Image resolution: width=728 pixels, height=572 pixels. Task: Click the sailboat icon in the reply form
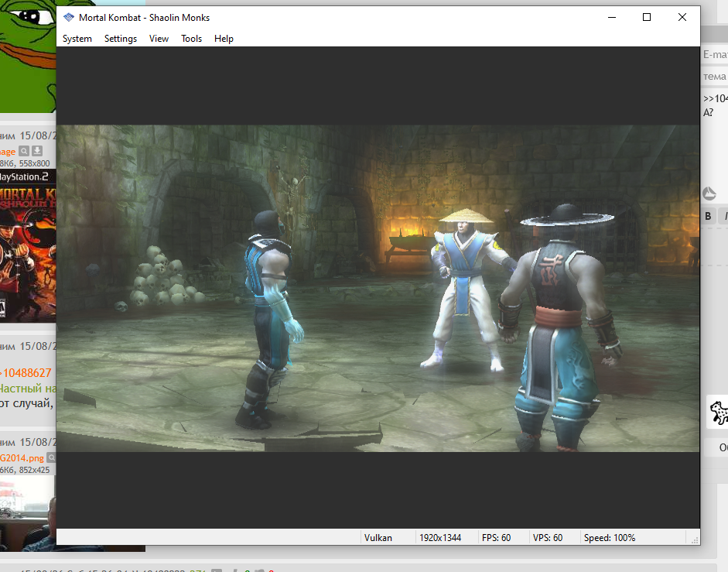click(709, 193)
